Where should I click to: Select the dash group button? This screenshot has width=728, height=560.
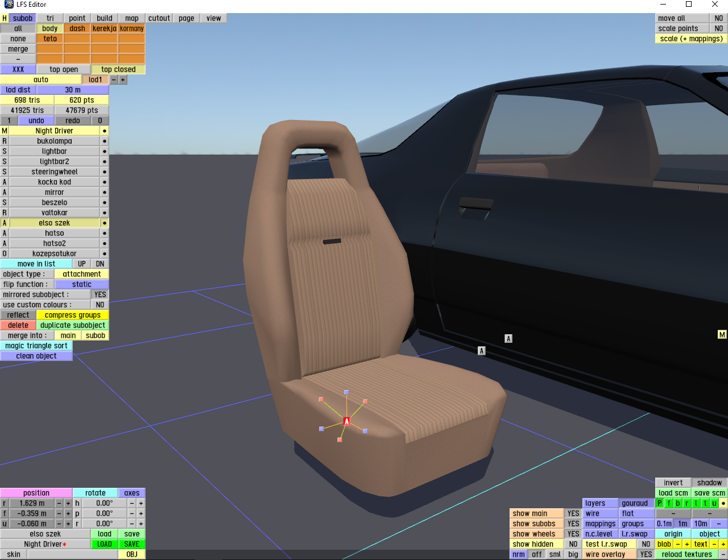coord(77,28)
